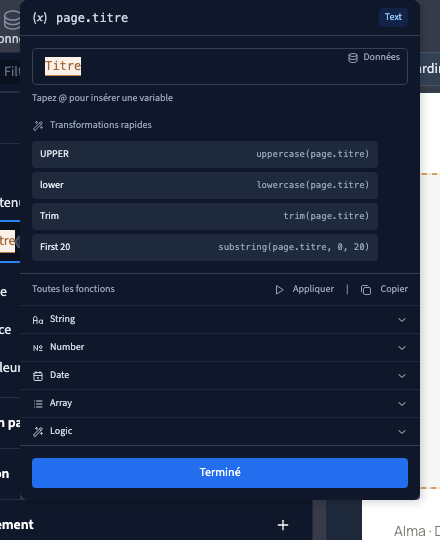Click the copy icon next to Copier
440x540 pixels.
coord(366,290)
